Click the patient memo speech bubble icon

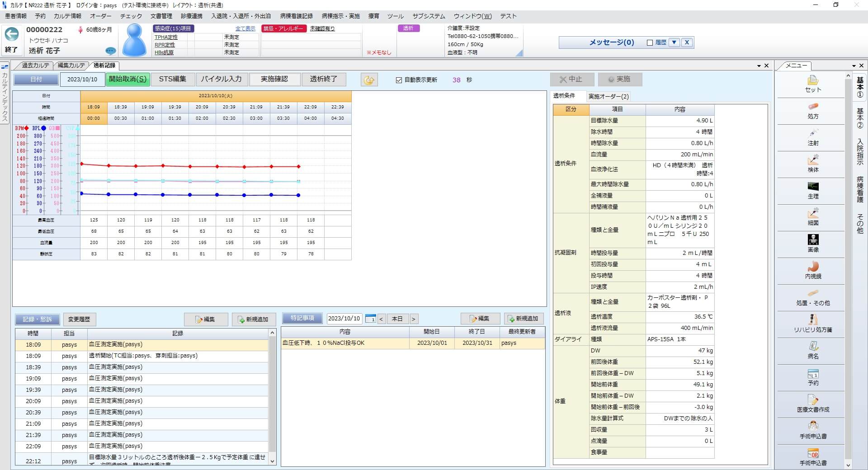tap(110, 51)
